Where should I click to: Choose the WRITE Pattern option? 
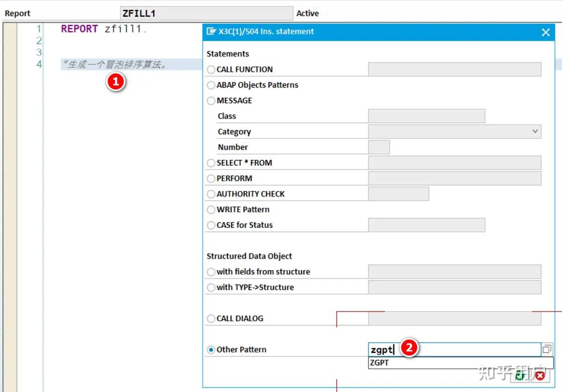[211, 210]
